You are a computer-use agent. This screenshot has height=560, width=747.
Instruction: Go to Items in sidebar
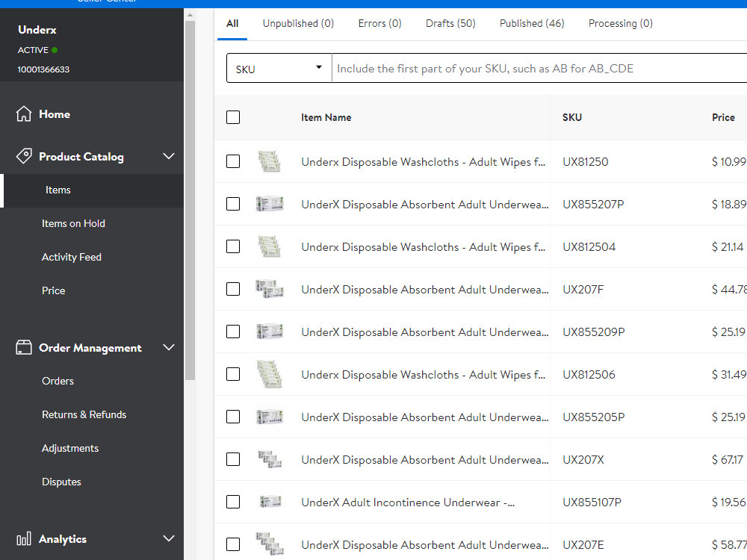92,190
